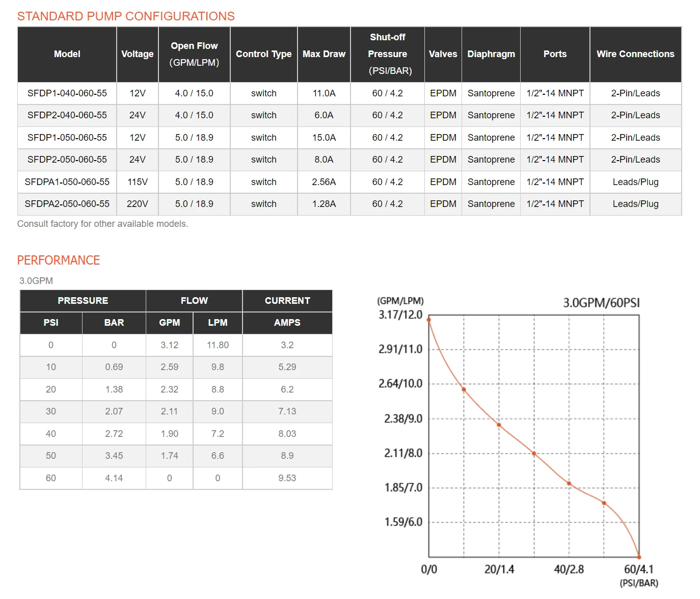Click the 1.74 GPM value
Image resolution: width=700 pixels, height=599 pixels.
pos(170,456)
